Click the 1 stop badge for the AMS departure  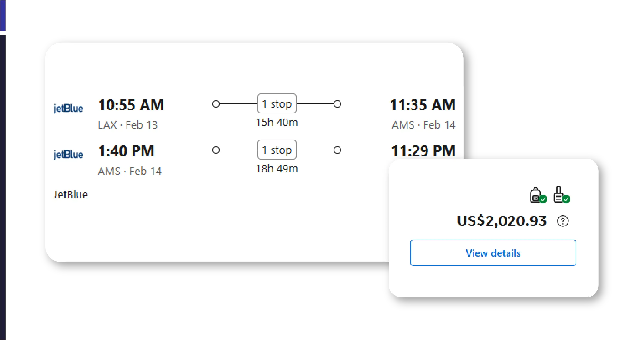pyautogui.click(x=277, y=150)
